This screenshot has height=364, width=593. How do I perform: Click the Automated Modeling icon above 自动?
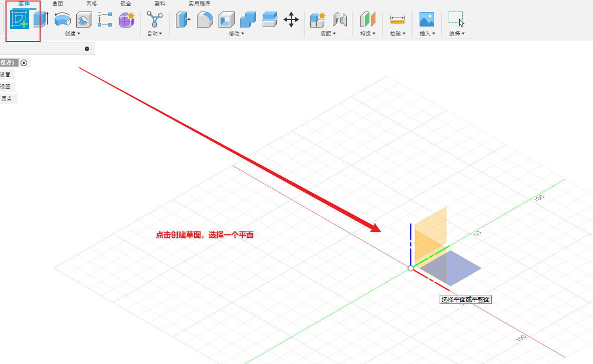tap(155, 20)
